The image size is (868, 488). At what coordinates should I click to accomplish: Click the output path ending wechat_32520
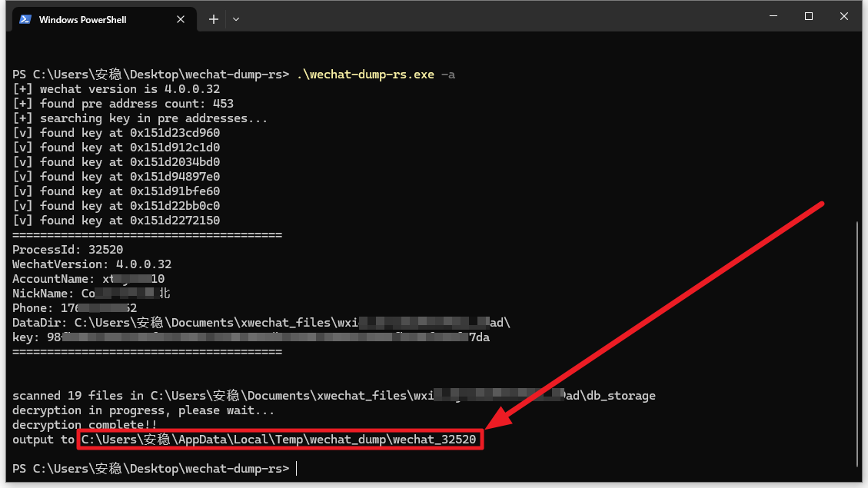pyautogui.click(x=279, y=440)
